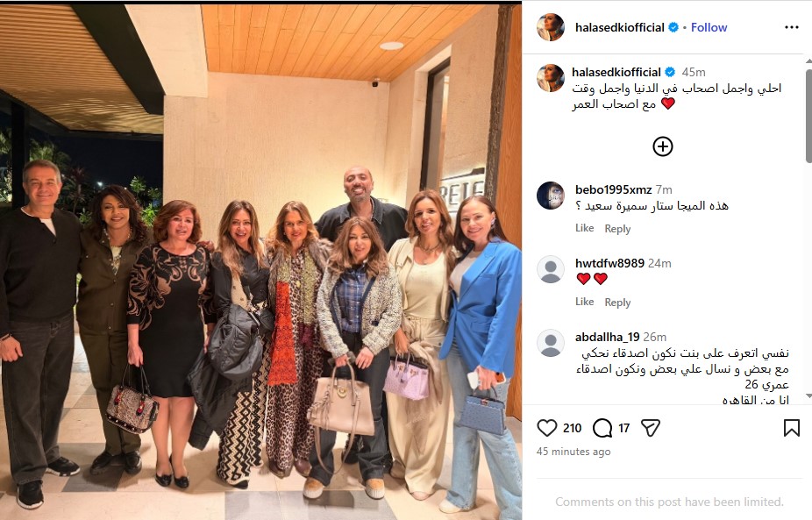Open abdallha_19 default avatar
Viewport: 812px width, 520px height.
coord(551,343)
